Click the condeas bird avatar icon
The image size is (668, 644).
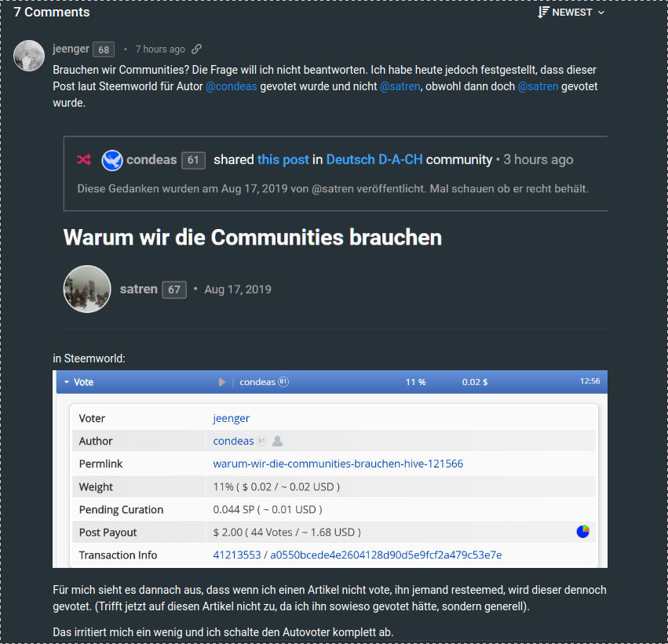[112, 160]
